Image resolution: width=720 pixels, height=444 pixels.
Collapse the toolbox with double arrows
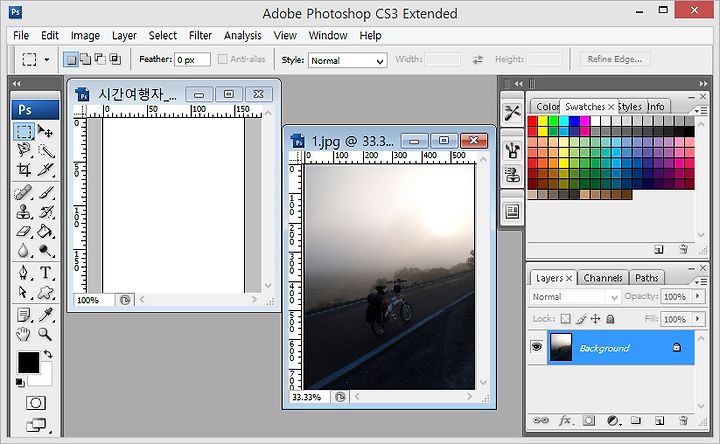[x=17, y=84]
